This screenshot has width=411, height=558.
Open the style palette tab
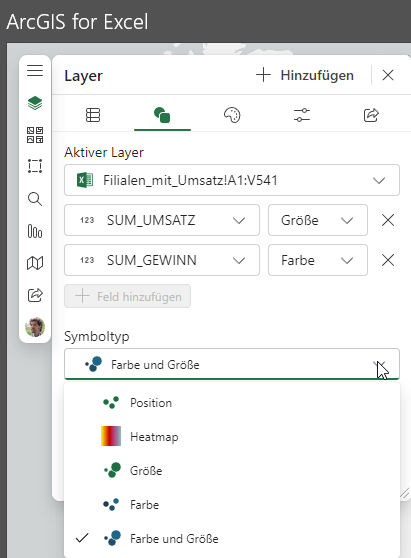232,115
